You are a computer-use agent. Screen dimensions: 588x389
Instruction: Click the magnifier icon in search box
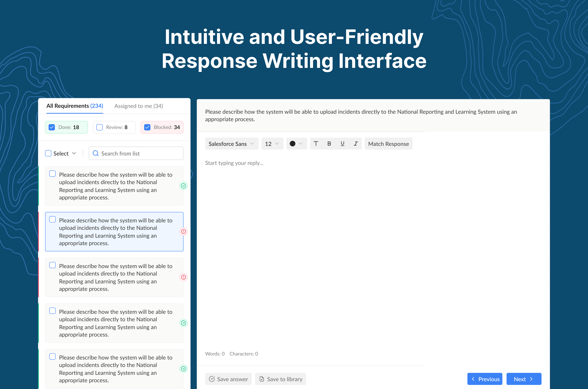tap(96, 153)
